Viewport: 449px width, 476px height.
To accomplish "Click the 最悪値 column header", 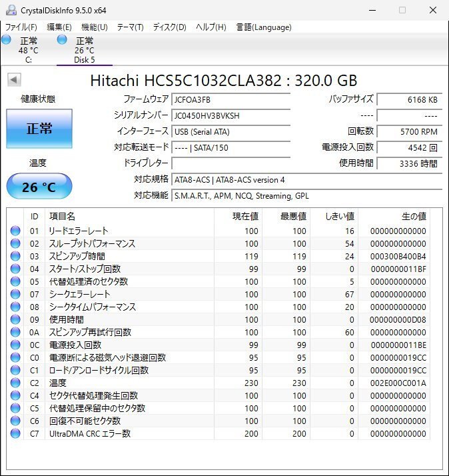I will coord(286,217).
